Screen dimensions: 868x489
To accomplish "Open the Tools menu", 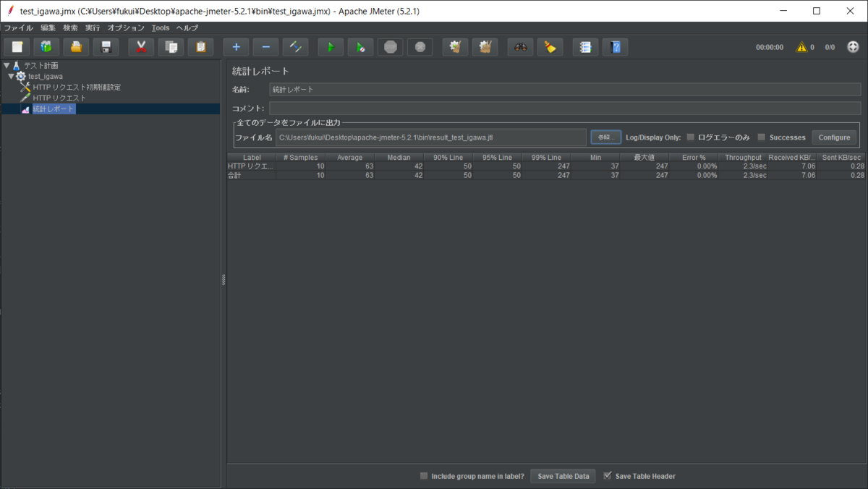I will click(161, 27).
